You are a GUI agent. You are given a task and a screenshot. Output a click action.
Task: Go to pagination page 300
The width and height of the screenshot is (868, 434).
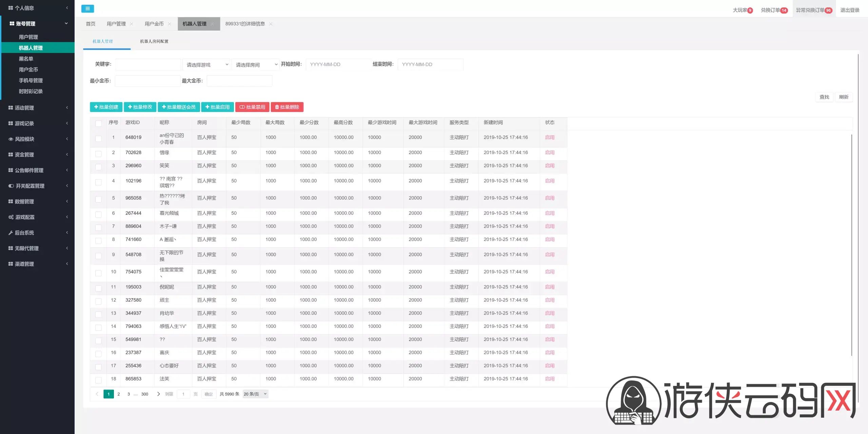click(145, 394)
